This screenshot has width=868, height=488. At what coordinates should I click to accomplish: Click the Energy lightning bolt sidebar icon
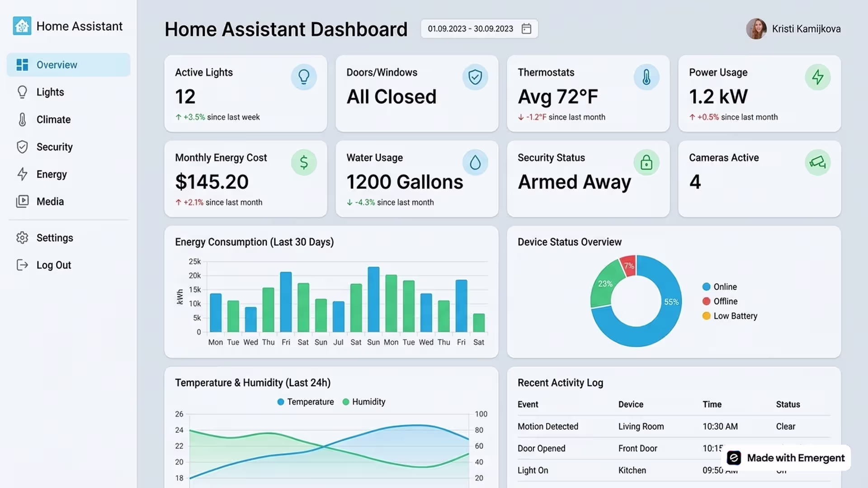coord(22,174)
